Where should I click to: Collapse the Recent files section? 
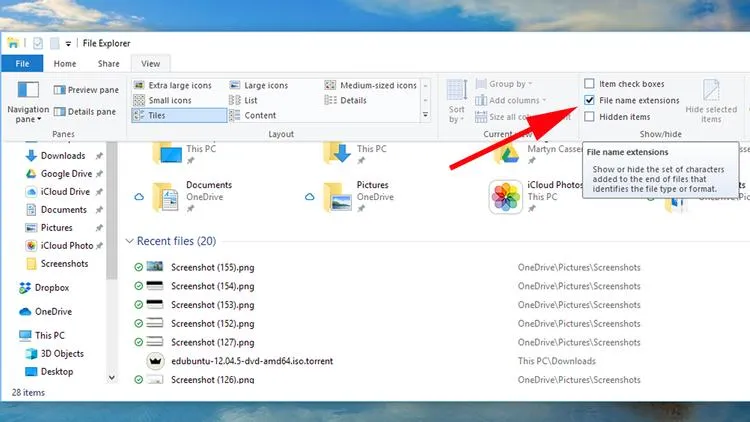129,241
